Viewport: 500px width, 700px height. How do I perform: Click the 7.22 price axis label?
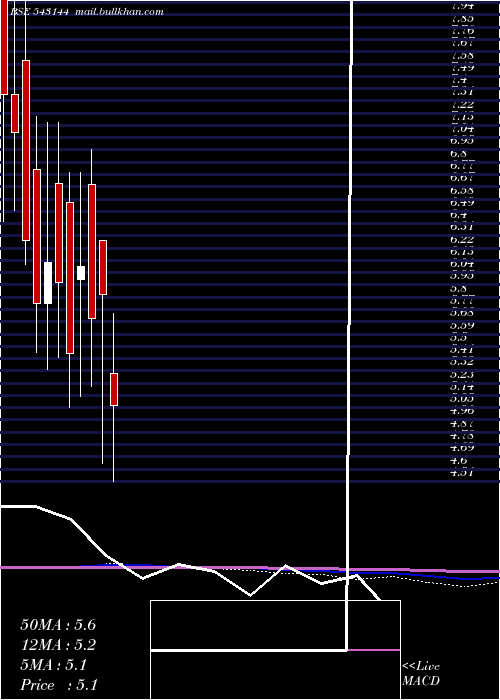[x=462, y=105]
